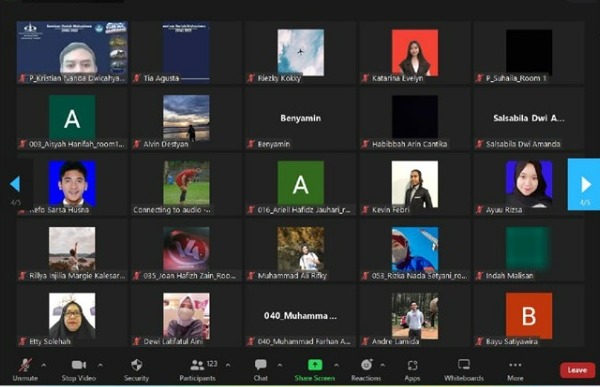The image size is (600, 387).
Task: Click muted mic icon beside Alvin Destyan
Action: point(137,144)
